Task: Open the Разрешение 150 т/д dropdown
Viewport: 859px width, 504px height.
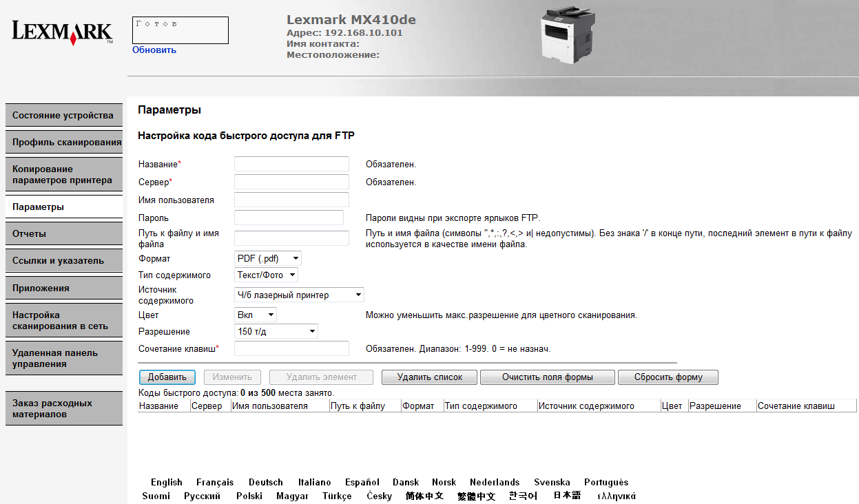Action: point(276,331)
